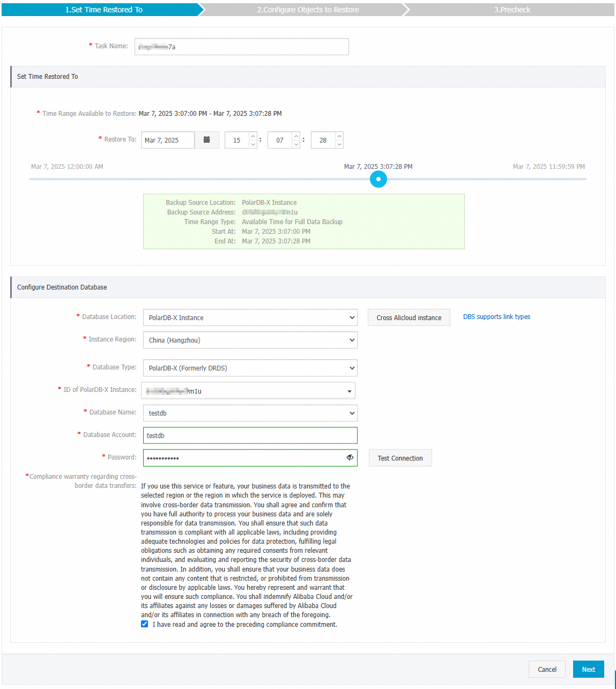The width and height of the screenshot is (616, 689).
Task: Toggle password visibility eye icon
Action: (x=350, y=457)
